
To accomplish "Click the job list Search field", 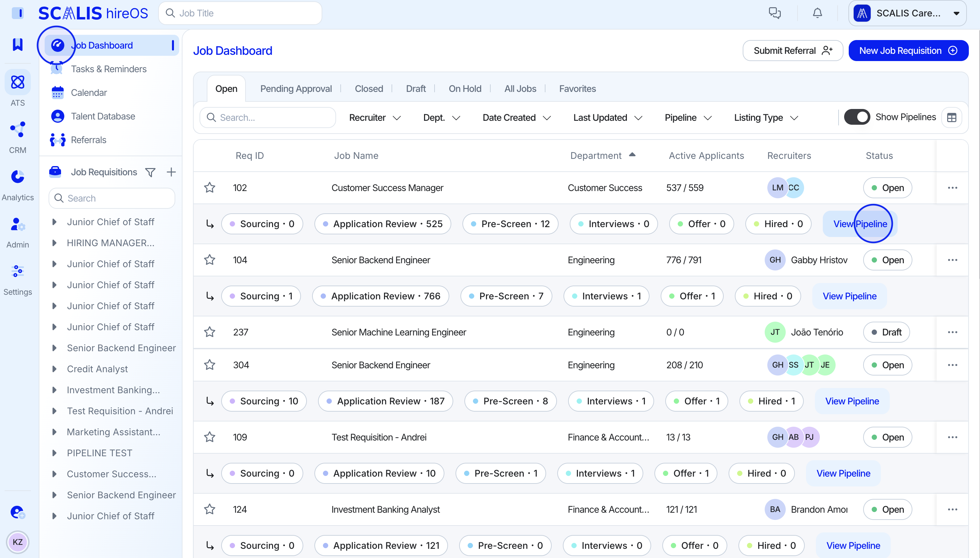I will (268, 118).
